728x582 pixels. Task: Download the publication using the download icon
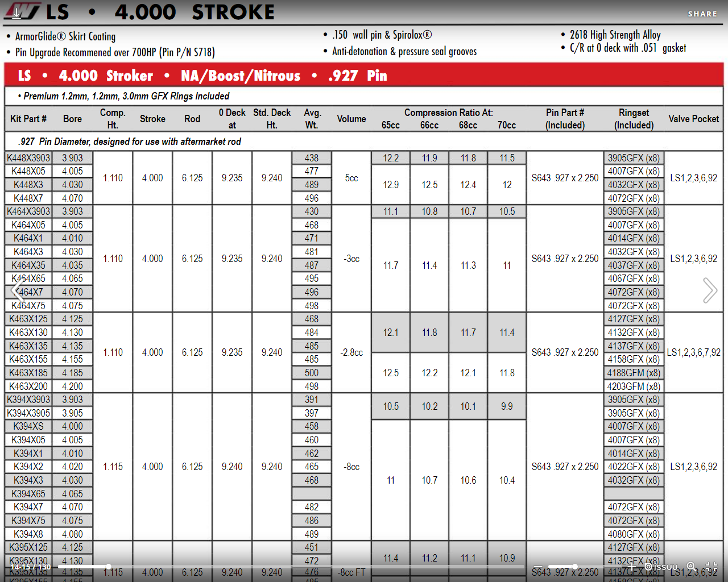(x=17, y=13)
